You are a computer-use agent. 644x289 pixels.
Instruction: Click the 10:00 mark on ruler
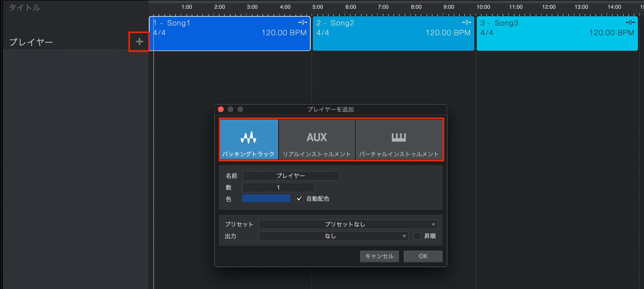483,7
